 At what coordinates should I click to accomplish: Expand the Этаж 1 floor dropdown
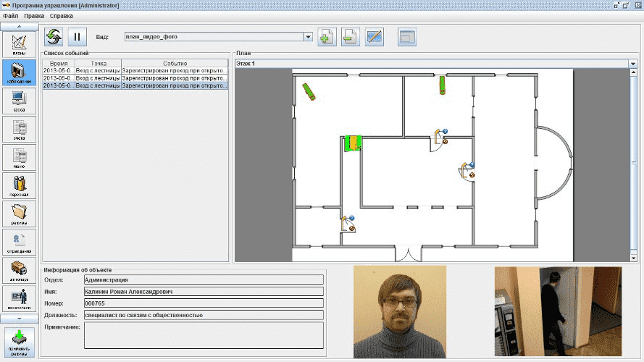[x=632, y=64]
